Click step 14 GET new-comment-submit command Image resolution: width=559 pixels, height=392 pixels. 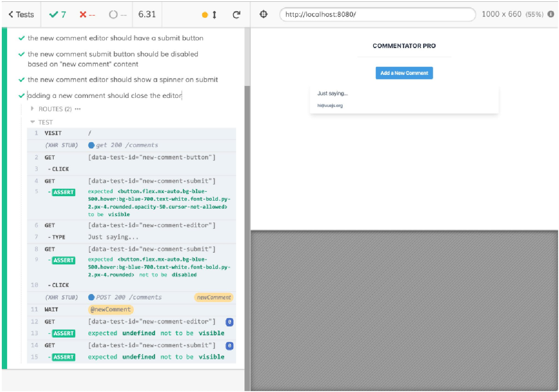click(x=131, y=345)
